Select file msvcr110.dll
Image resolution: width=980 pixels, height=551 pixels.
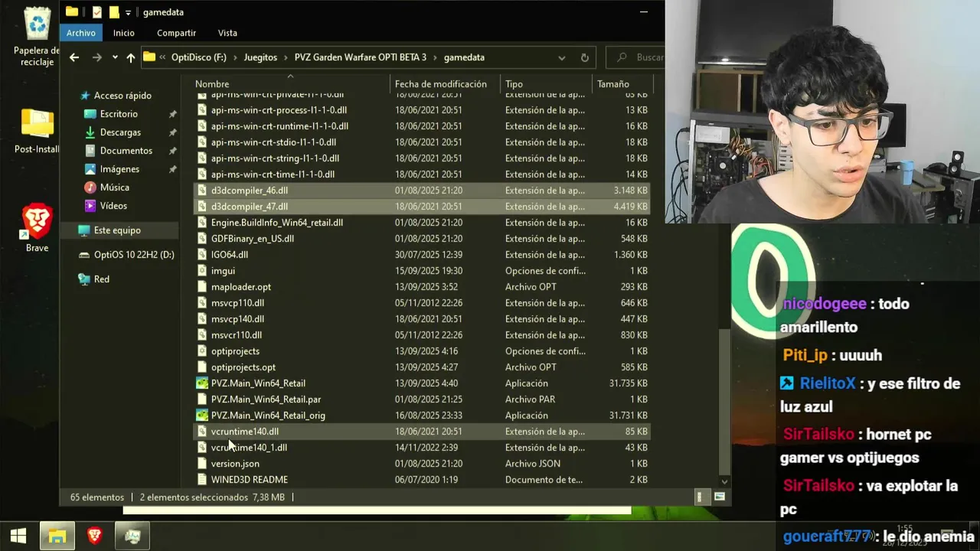pos(421,335)
